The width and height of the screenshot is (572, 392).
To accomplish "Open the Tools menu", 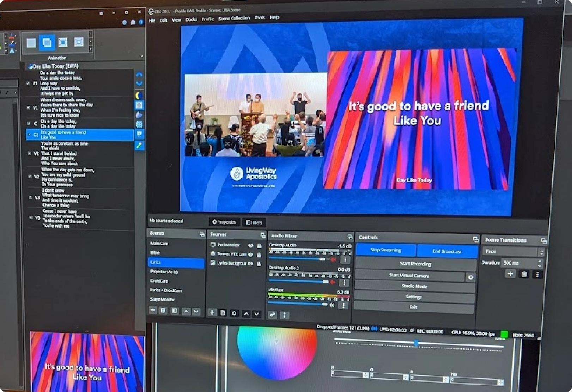I will [x=260, y=18].
